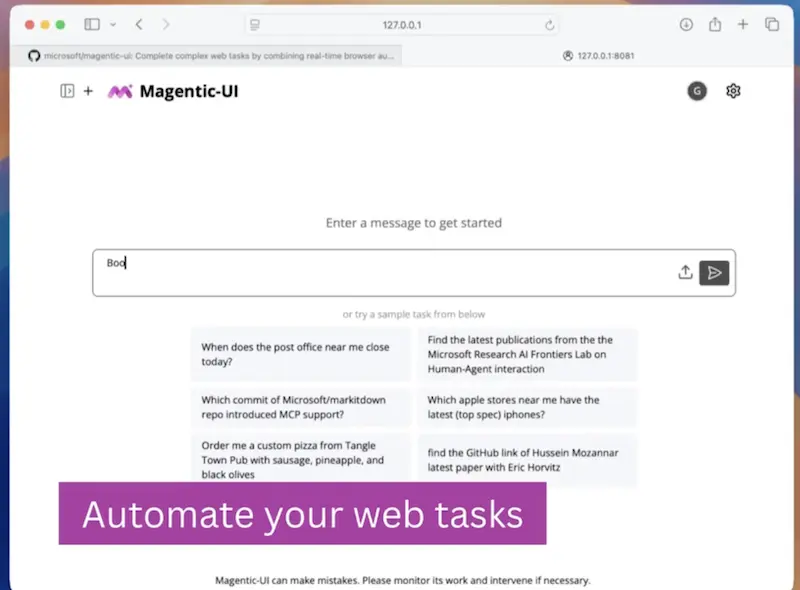Reload the page with the refresh icon
The width and height of the screenshot is (800, 590).
[549, 24]
